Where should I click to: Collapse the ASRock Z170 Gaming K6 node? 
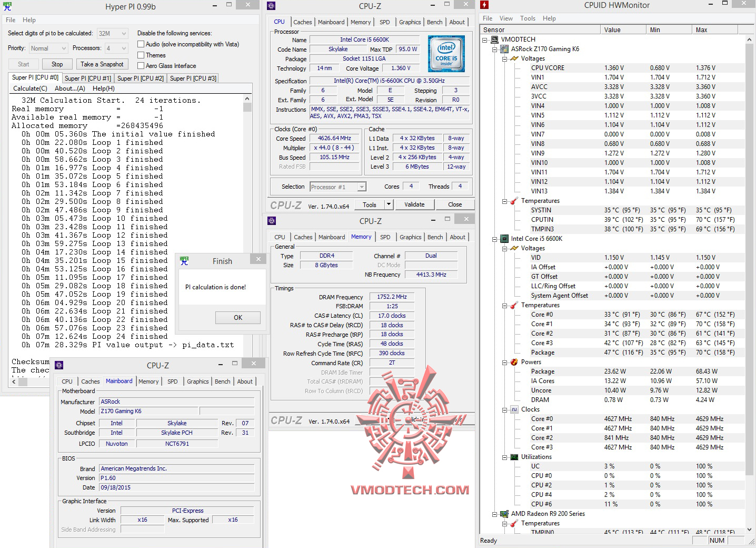(494, 49)
